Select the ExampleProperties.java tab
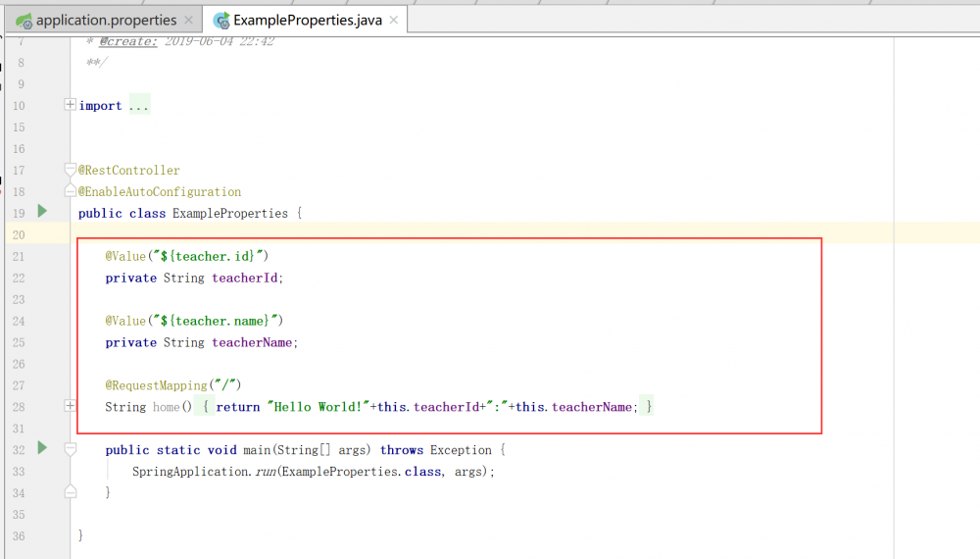Image resolution: width=980 pixels, height=559 pixels. [306, 20]
